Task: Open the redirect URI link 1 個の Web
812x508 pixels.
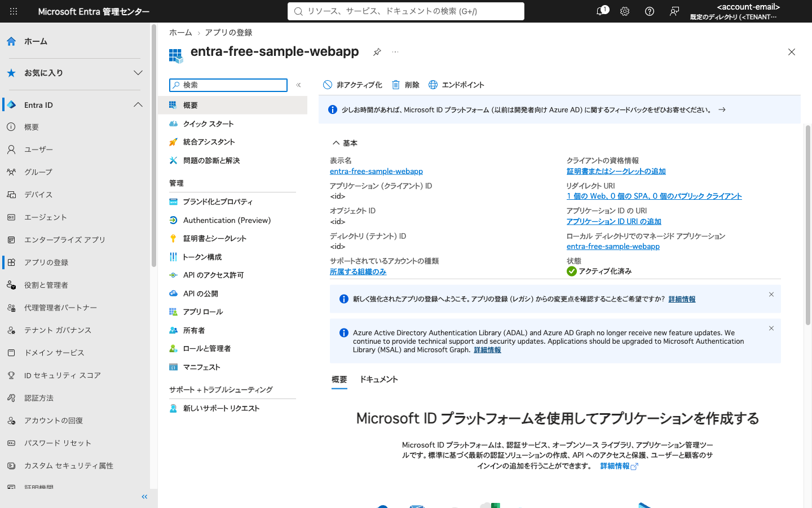Action: [654, 196]
